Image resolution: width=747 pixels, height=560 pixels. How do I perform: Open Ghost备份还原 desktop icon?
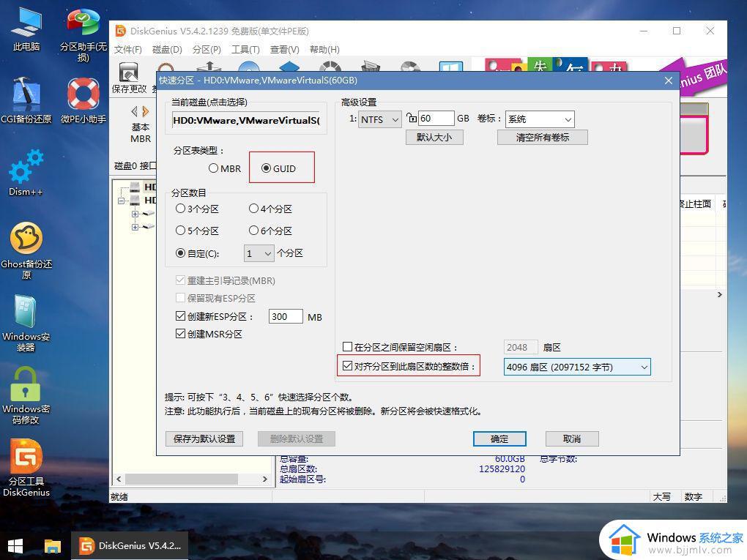coord(26,251)
